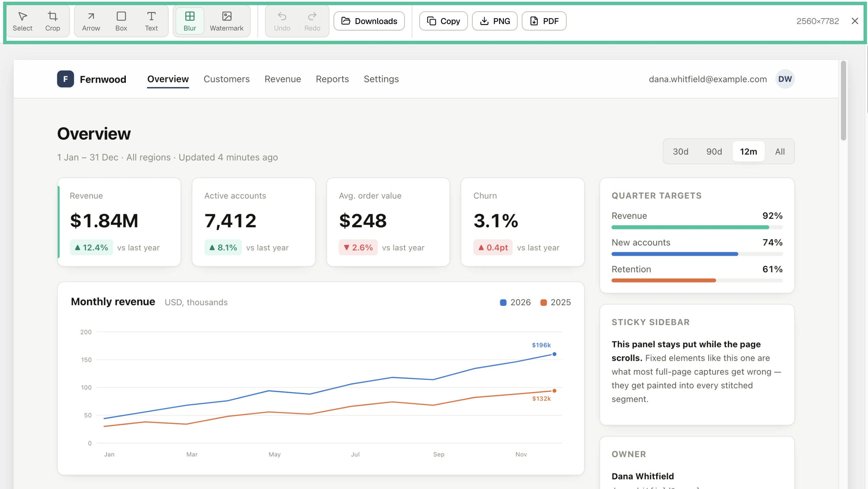
Task: Set time range to 30d
Action: pos(681,152)
